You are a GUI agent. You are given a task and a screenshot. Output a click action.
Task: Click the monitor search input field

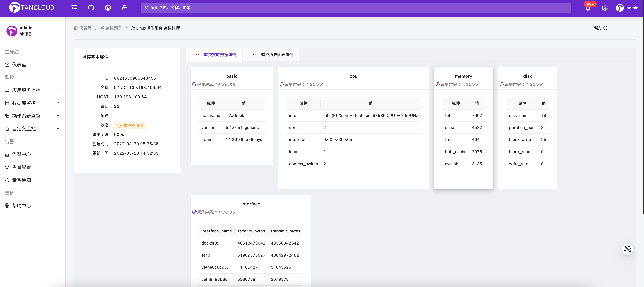click(356, 8)
